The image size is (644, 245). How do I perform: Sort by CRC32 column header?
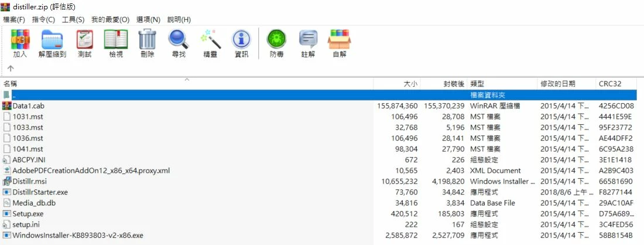pyautogui.click(x=616, y=83)
